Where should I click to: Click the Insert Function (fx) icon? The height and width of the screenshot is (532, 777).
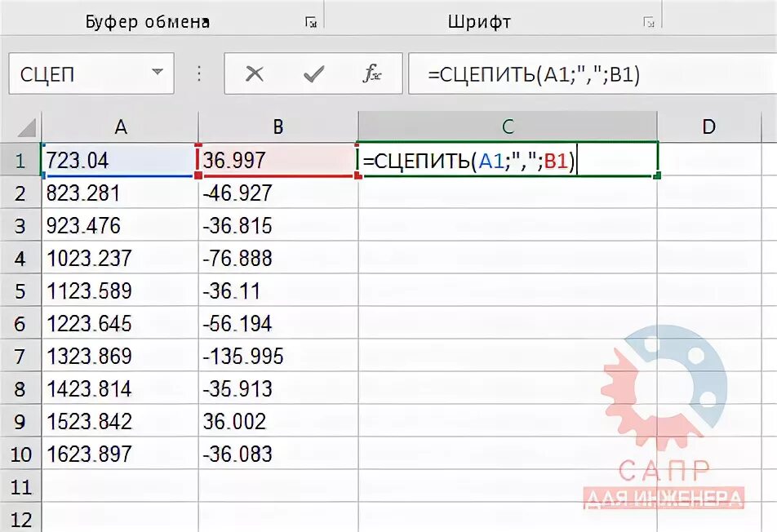pos(372,73)
